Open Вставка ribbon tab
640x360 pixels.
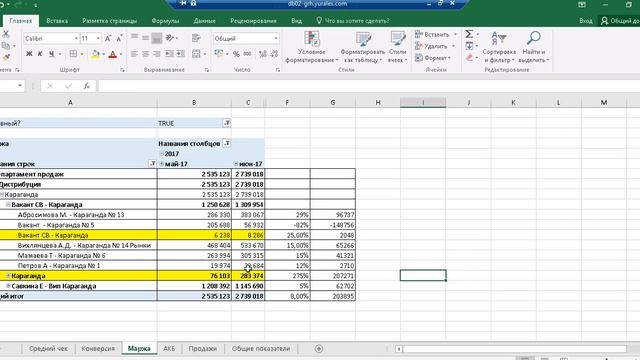57,21
